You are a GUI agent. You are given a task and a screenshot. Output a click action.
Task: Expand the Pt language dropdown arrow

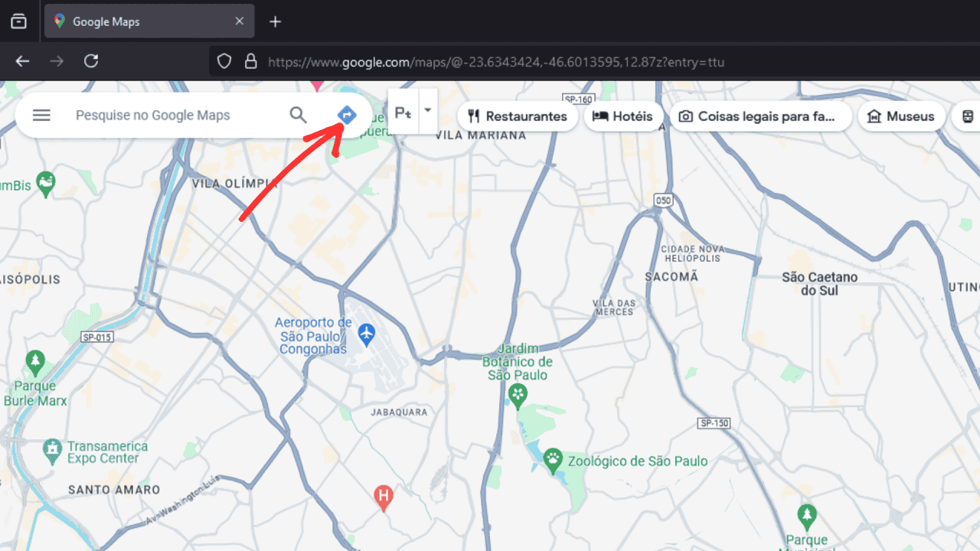427,111
